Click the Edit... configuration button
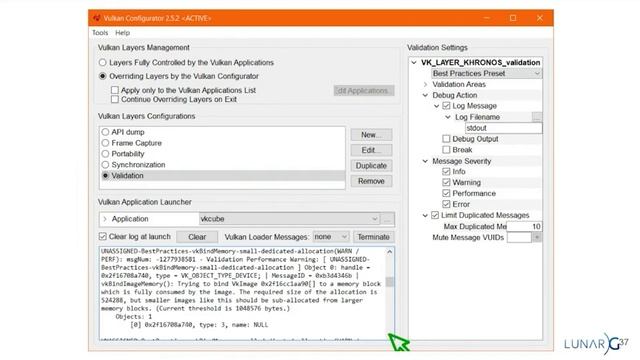640x360 pixels. pyautogui.click(x=371, y=150)
